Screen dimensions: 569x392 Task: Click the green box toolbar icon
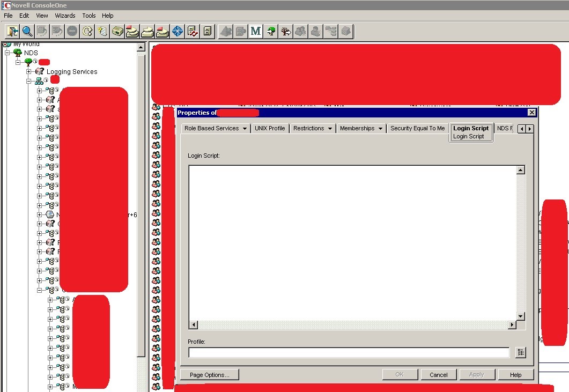(x=117, y=31)
